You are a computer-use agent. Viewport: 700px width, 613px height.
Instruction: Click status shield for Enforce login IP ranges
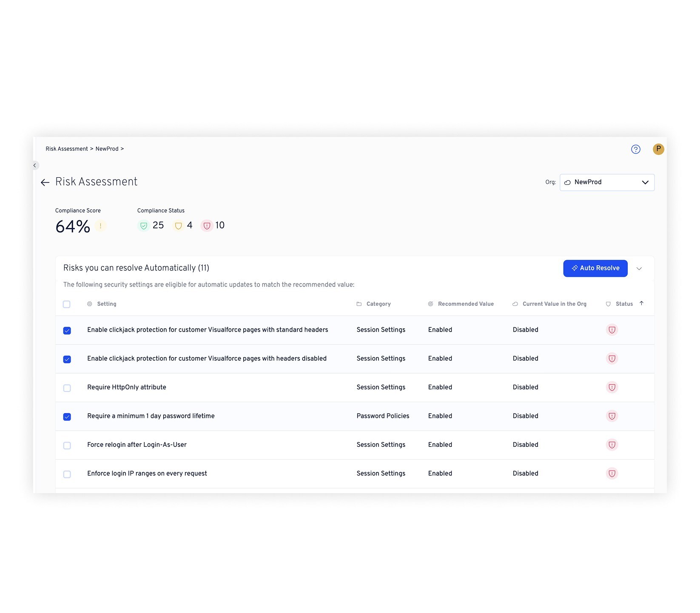pyautogui.click(x=612, y=474)
